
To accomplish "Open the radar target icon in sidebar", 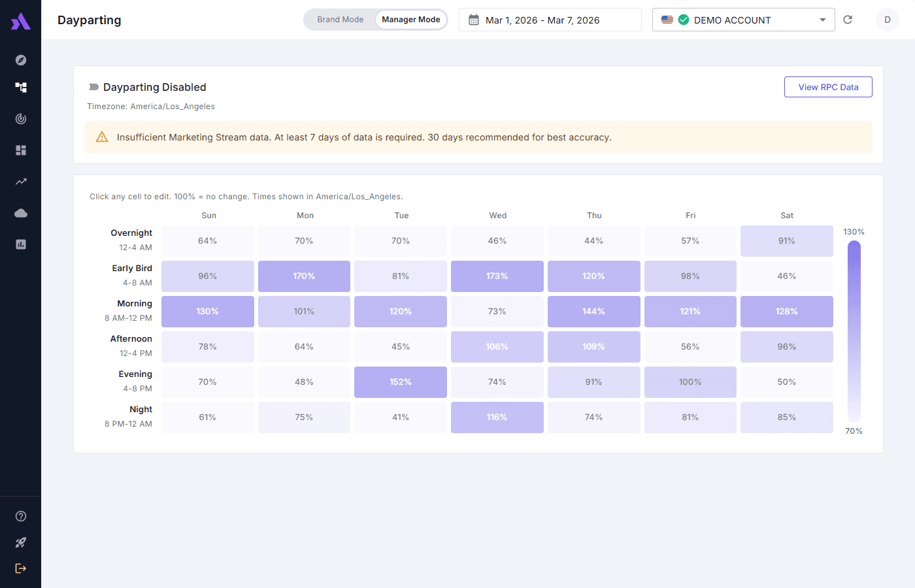I will (21, 119).
